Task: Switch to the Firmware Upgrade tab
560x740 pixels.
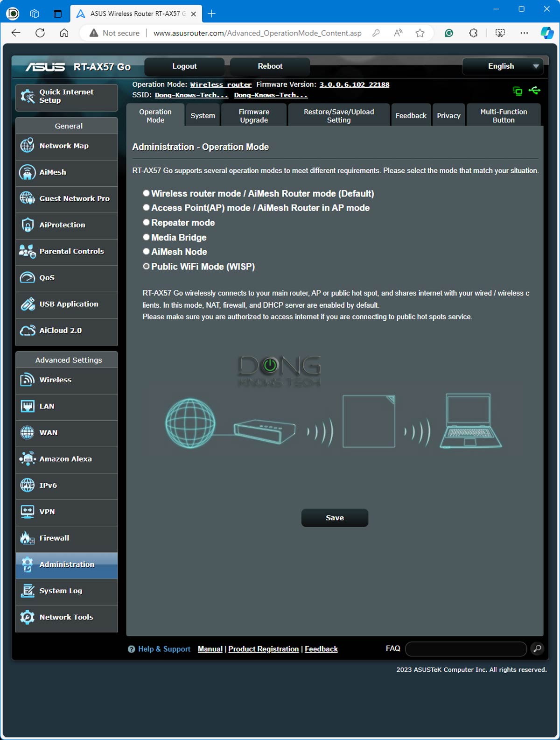Action: [254, 115]
